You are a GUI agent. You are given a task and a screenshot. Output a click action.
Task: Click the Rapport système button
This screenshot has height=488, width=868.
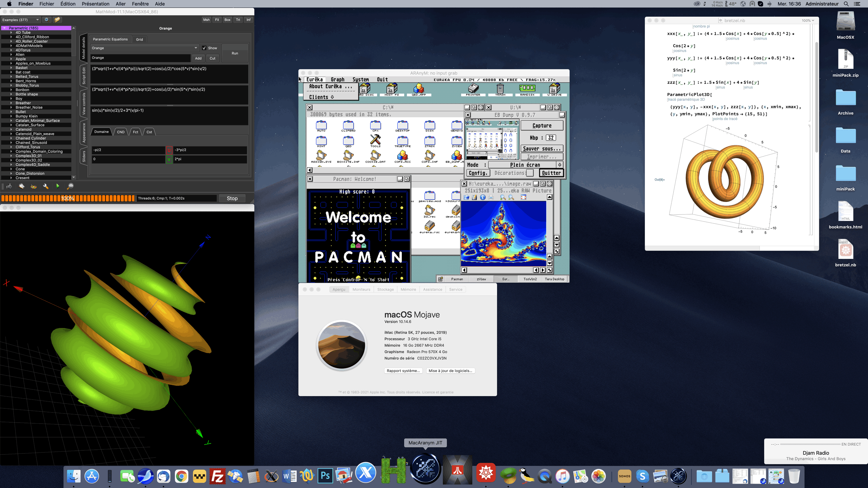(x=403, y=371)
